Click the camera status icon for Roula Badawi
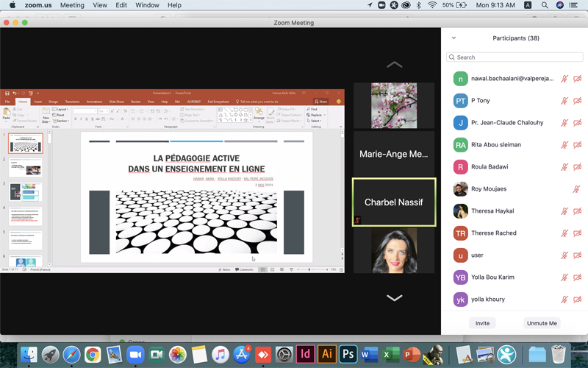 578,167
